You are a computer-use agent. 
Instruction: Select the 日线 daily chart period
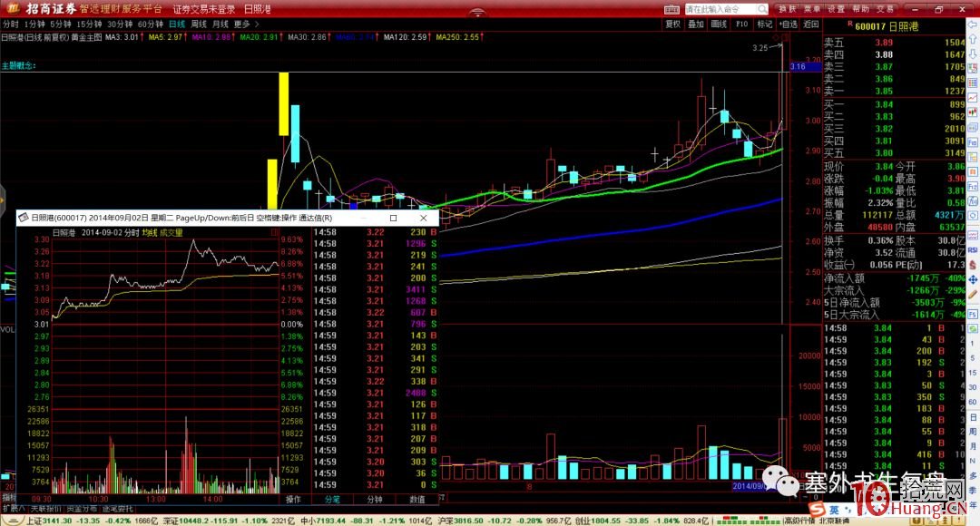coord(177,24)
